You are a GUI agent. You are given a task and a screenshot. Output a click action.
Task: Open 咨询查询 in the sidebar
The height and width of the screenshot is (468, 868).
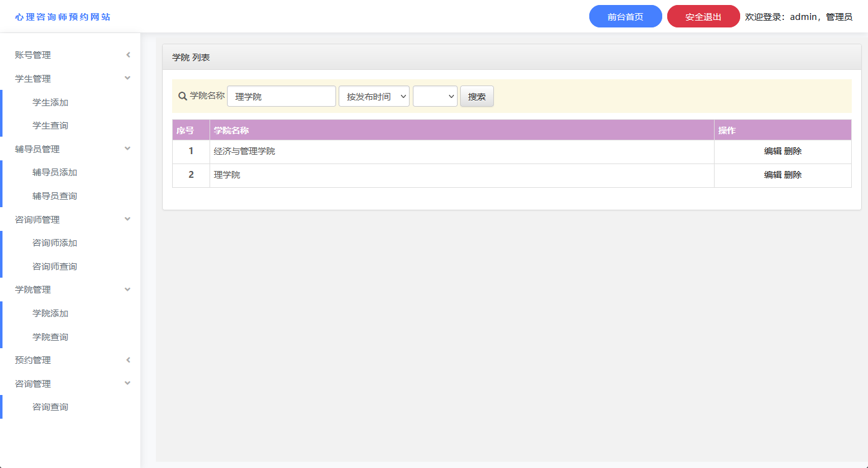point(51,407)
